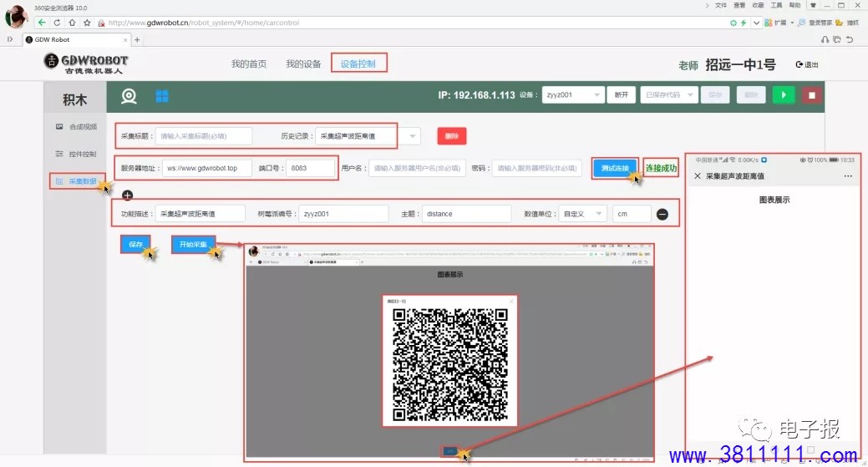Viewport: 868px width, 467px height.
Task: Click the unit field showing cm
Action: coord(632,214)
